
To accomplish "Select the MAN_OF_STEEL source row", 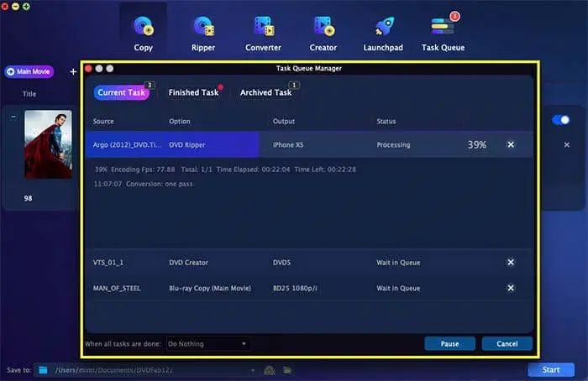I will point(309,288).
